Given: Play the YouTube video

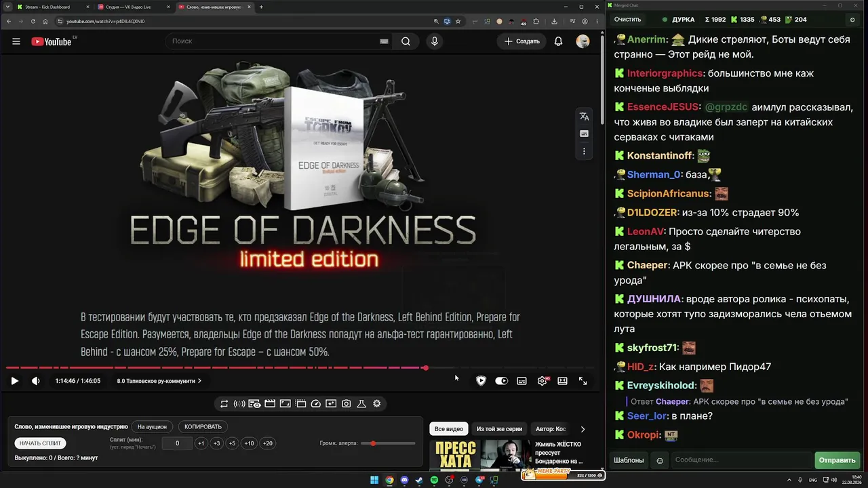Looking at the screenshot, I should [x=14, y=381].
